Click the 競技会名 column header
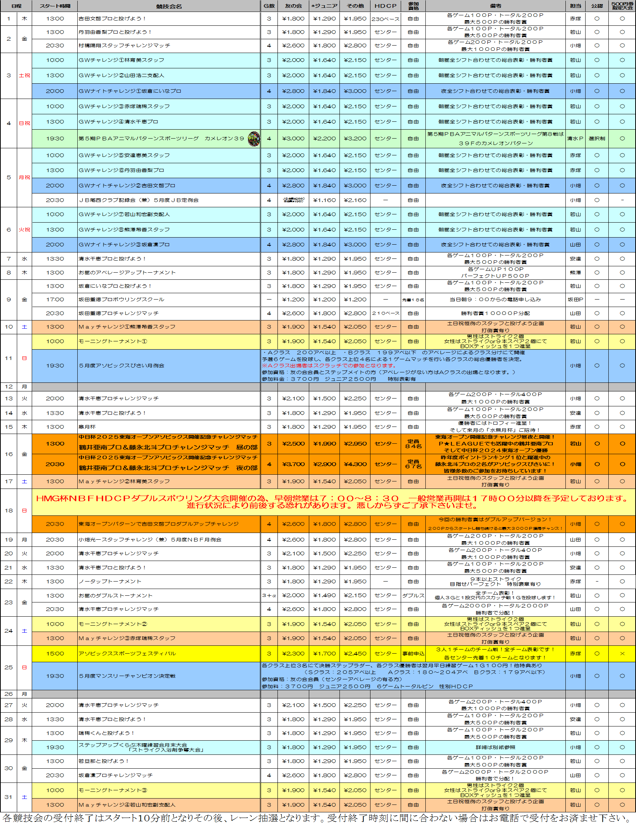 coord(169,6)
